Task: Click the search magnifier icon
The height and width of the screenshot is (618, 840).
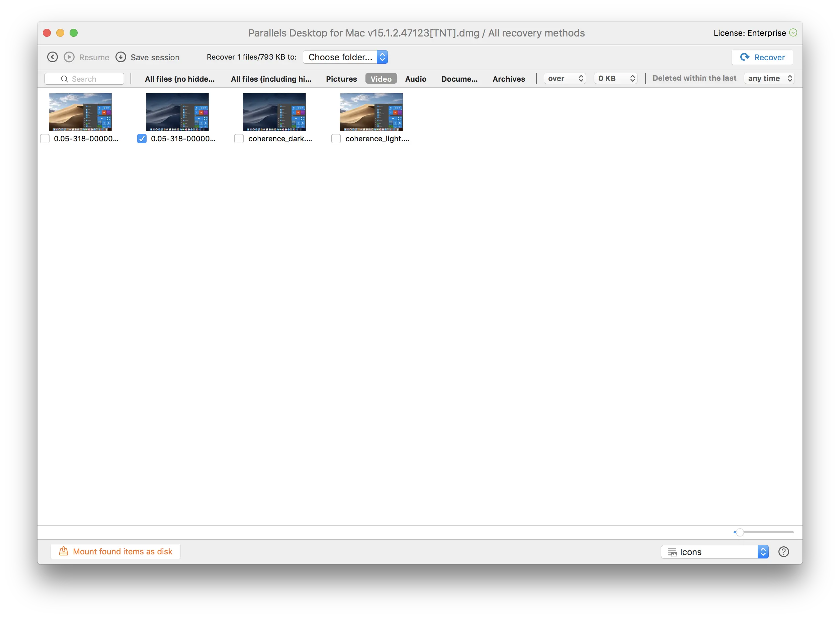Action: coord(64,79)
